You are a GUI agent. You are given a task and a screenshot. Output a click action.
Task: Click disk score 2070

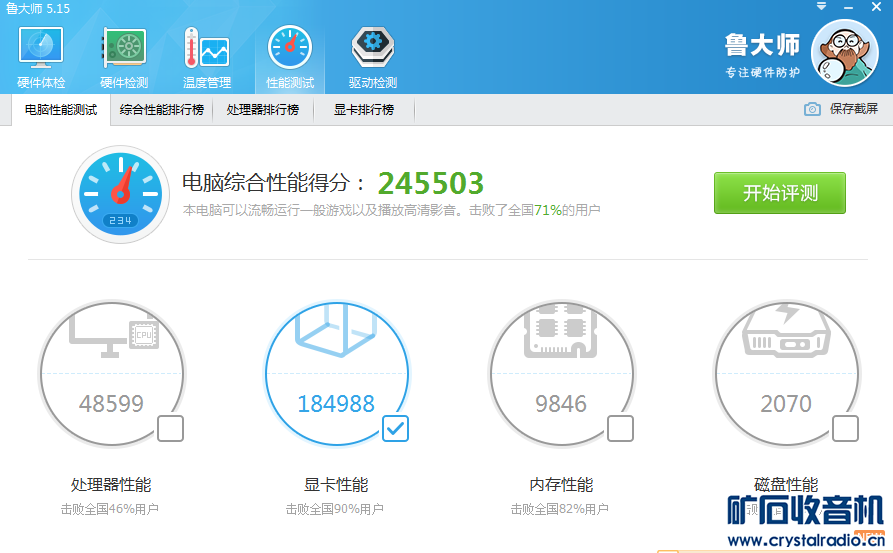[x=786, y=404]
